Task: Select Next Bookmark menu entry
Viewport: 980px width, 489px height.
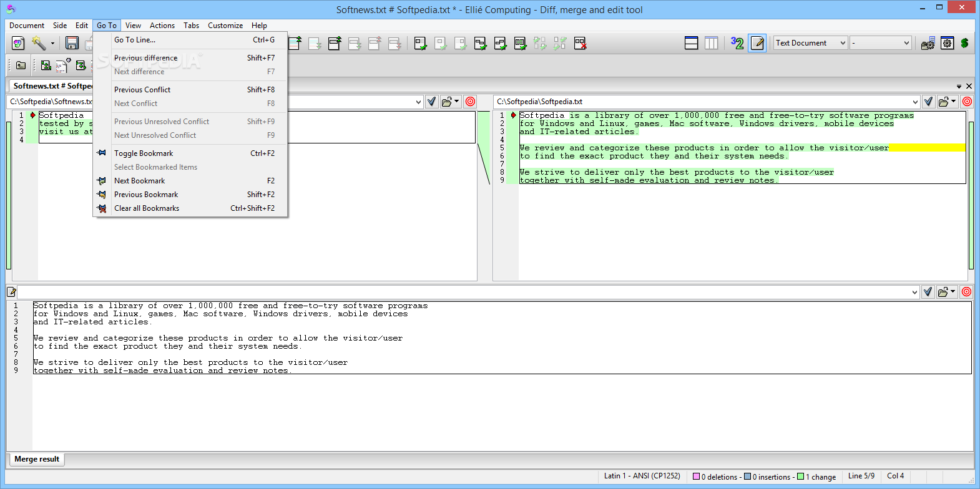Action: click(190, 181)
